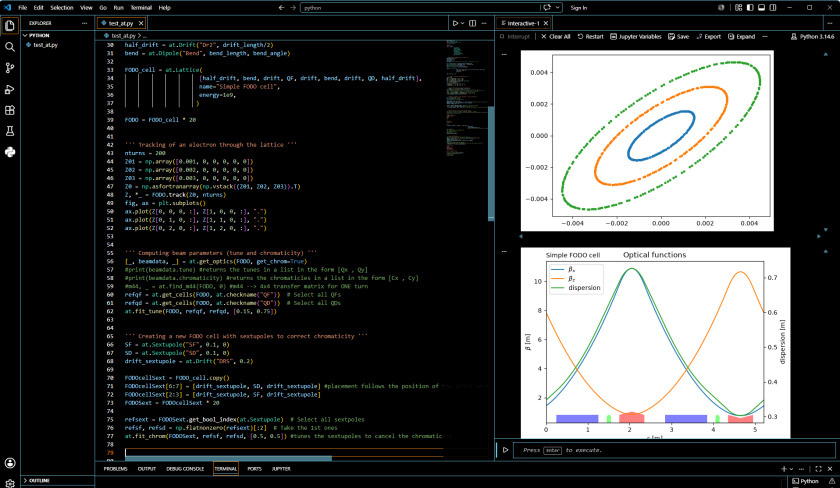Image resolution: width=840 pixels, height=488 pixels.
Task: Click Clear All in interactive toolbar
Action: (556, 36)
